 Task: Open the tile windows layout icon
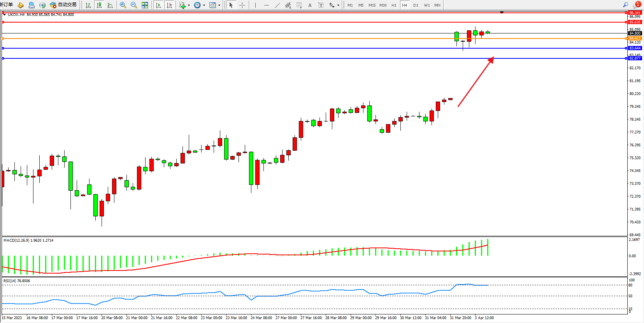point(145,5)
